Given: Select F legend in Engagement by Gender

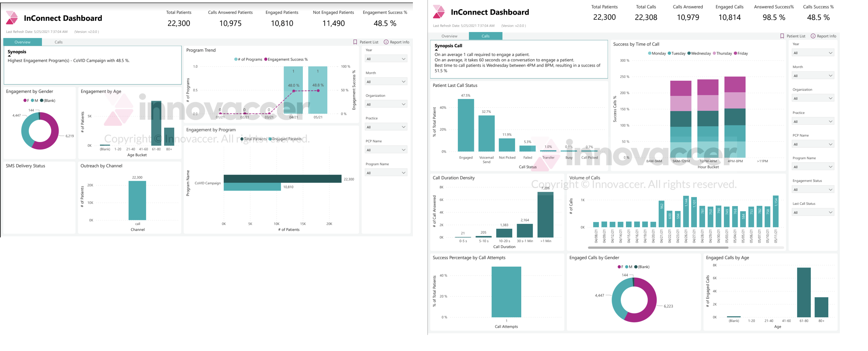Looking at the screenshot, I should pyautogui.click(x=26, y=100).
